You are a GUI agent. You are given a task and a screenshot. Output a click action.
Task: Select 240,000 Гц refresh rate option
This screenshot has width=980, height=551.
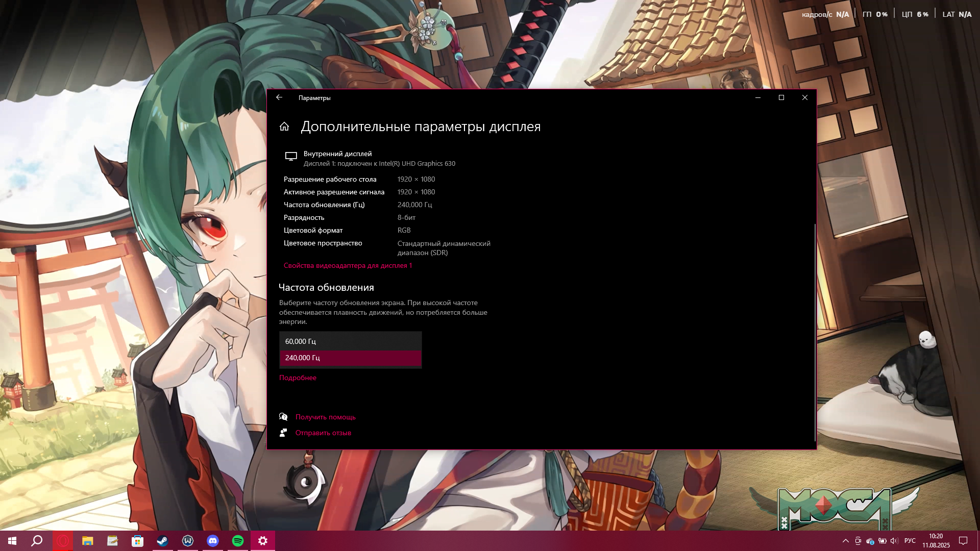351,358
